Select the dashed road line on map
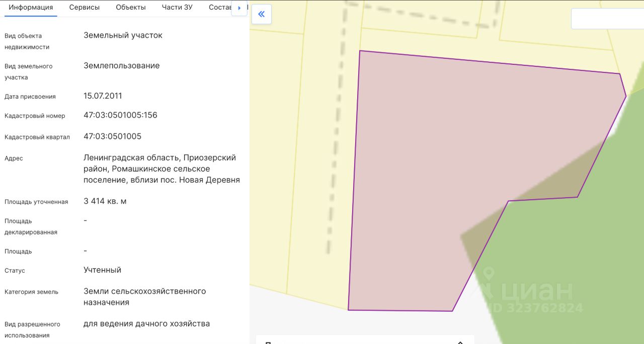 click(337, 126)
